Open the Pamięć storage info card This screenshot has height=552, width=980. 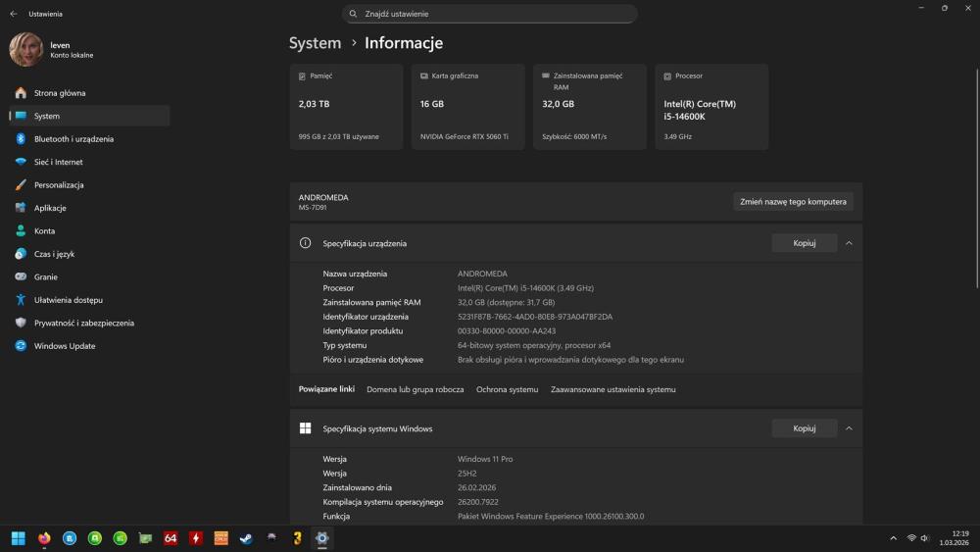pos(346,106)
